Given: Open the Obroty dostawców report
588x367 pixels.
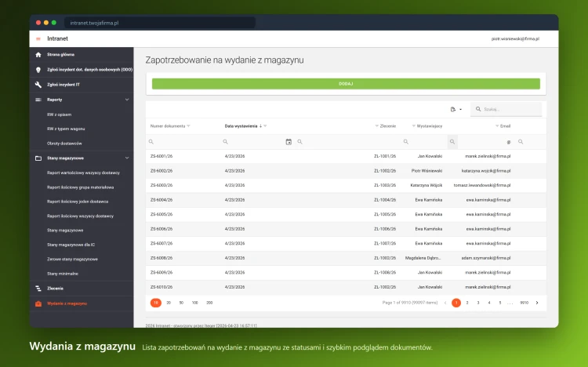Looking at the screenshot, I should [x=64, y=144].
